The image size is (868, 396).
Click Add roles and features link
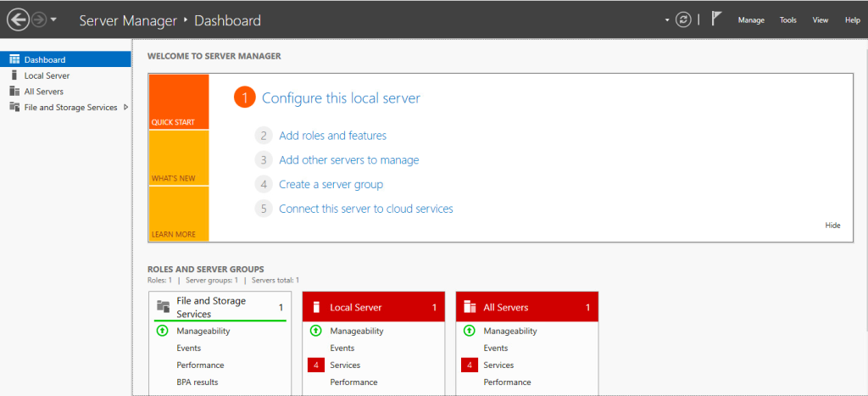click(332, 135)
